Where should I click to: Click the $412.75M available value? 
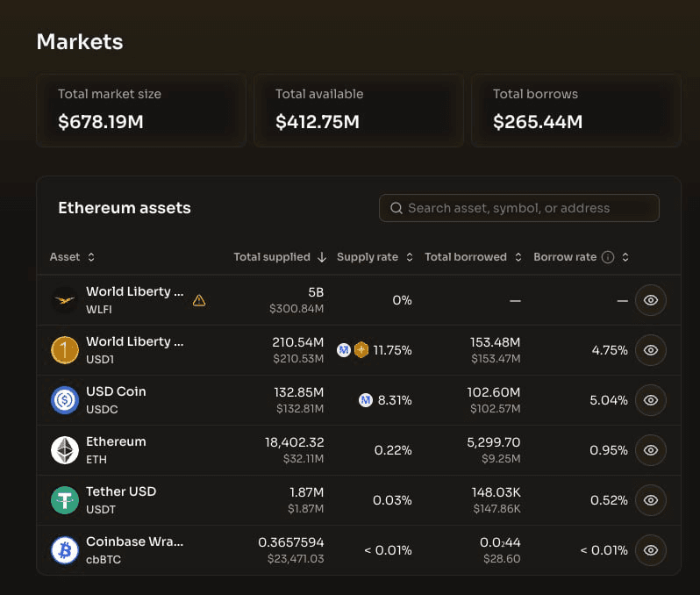(318, 122)
